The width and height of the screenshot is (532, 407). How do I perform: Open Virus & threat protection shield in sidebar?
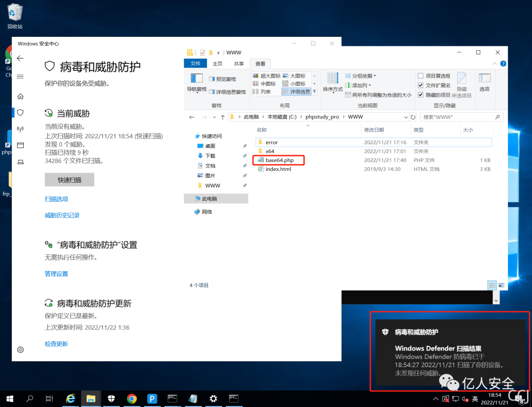coord(20,112)
